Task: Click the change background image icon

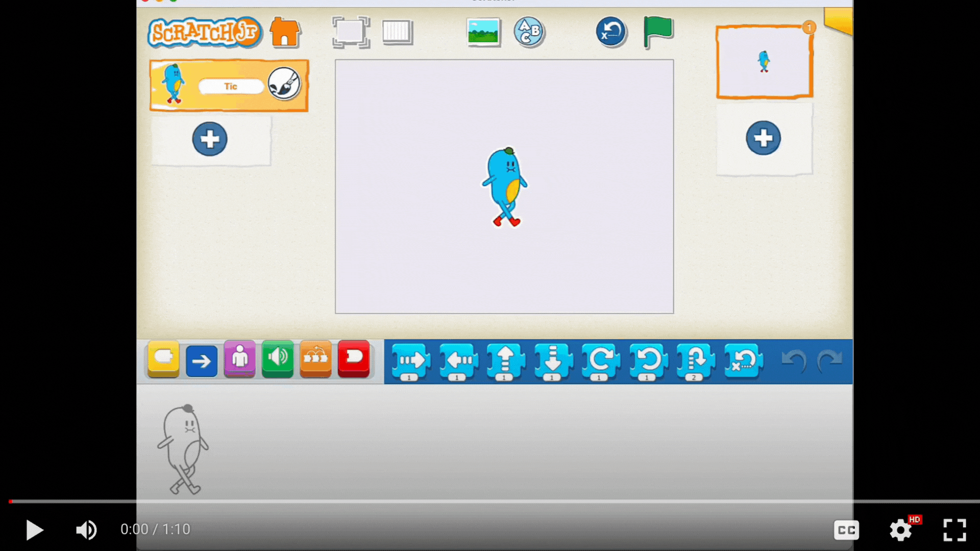Action: tap(483, 32)
